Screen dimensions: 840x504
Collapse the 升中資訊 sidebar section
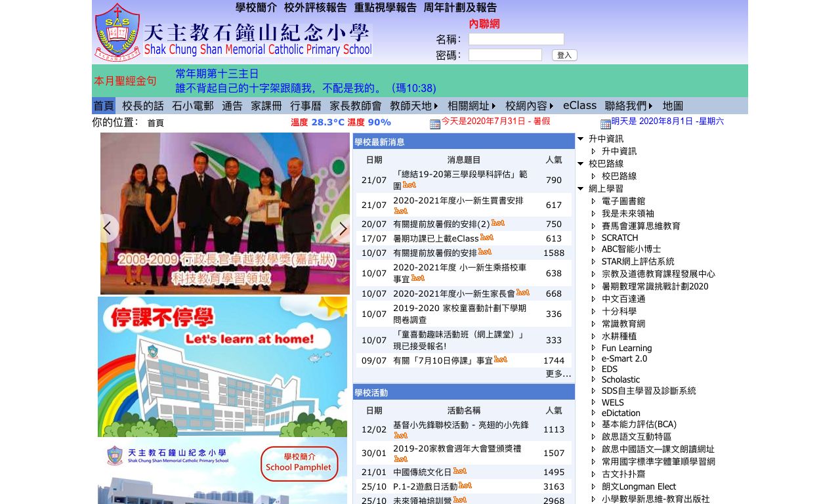coord(580,138)
